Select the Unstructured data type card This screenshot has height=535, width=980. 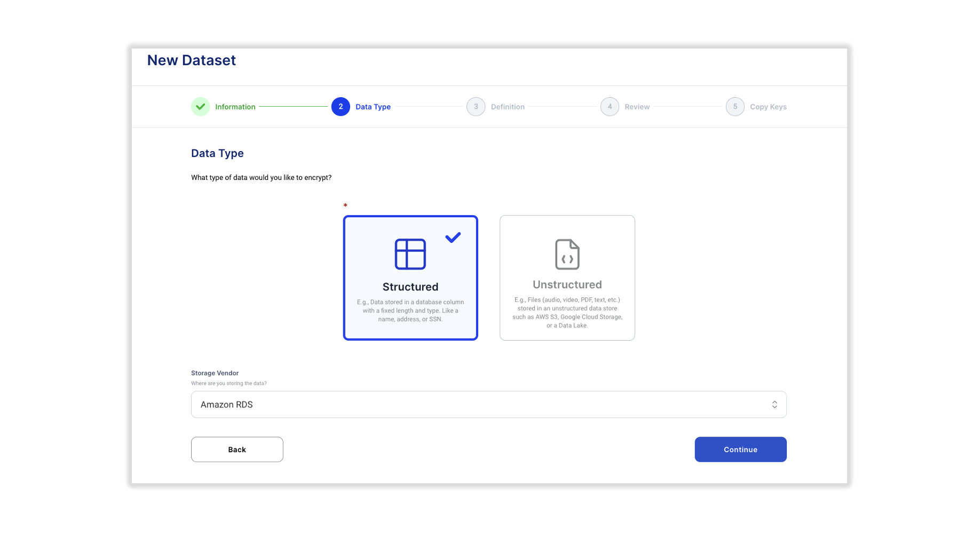pyautogui.click(x=567, y=278)
